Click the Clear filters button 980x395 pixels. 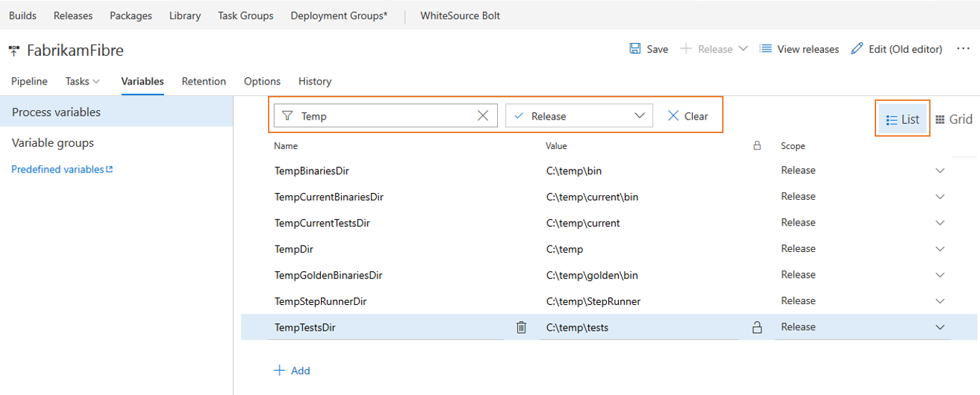point(688,116)
